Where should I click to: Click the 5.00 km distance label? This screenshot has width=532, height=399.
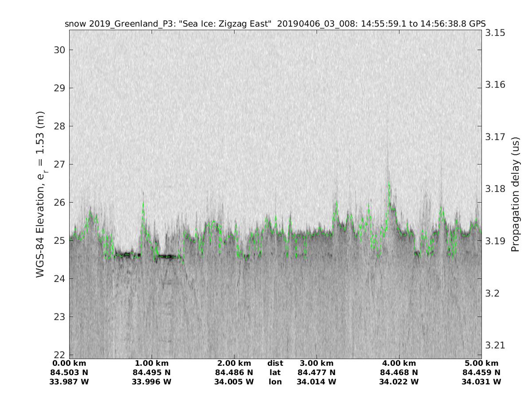(481, 364)
